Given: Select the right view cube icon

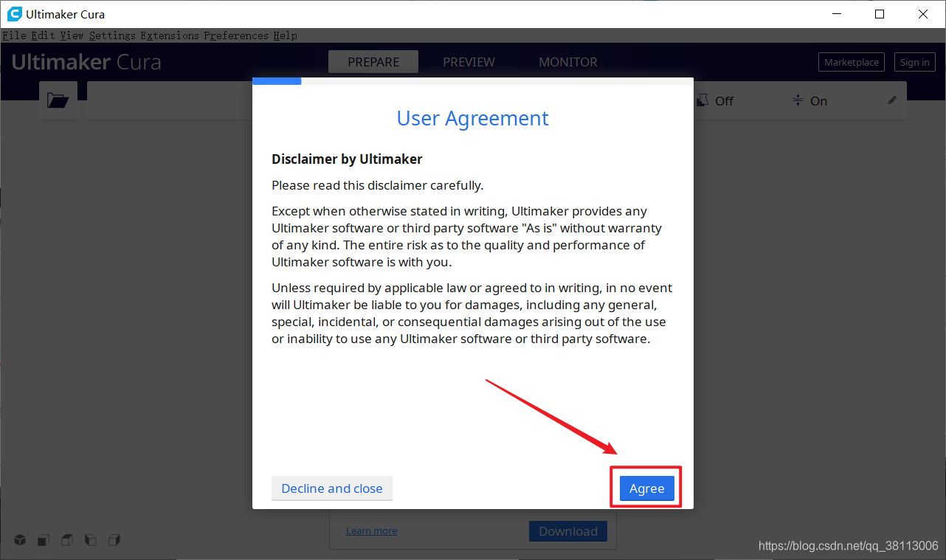Looking at the screenshot, I should (x=114, y=540).
